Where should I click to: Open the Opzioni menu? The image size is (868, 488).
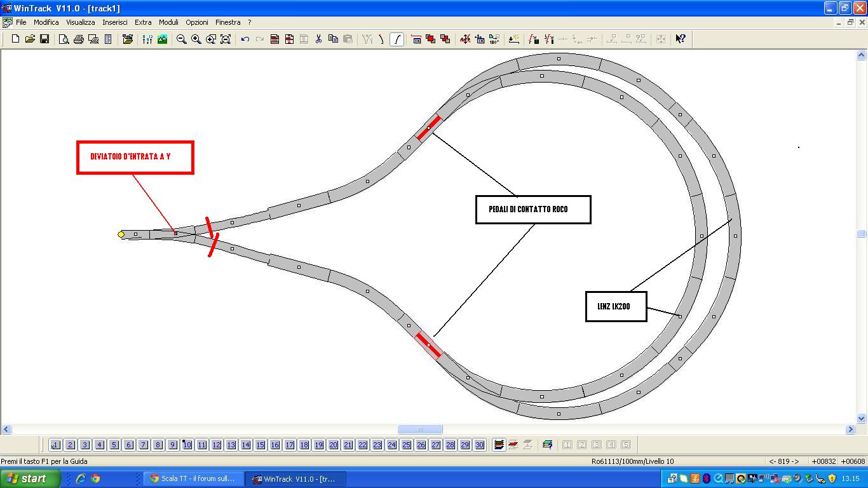pos(197,22)
